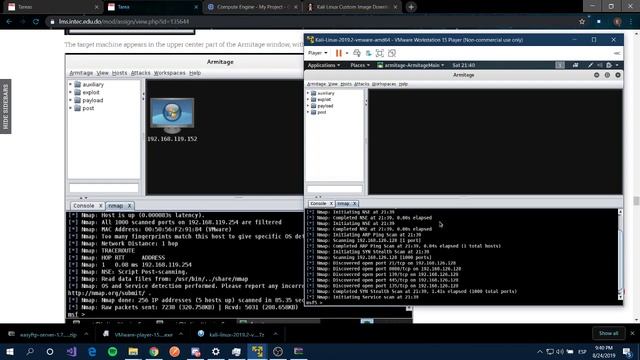
Task: Open Attacks menu in the VM Armitage
Action: (x=361, y=84)
